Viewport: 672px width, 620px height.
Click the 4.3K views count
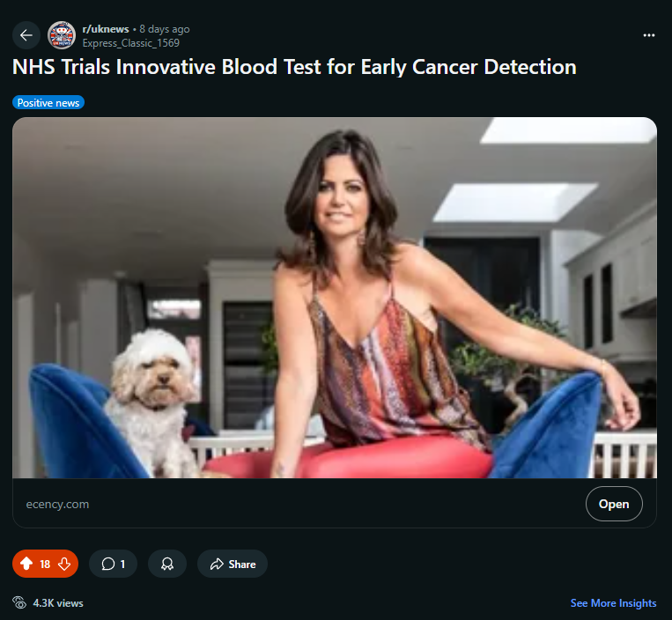(x=58, y=603)
